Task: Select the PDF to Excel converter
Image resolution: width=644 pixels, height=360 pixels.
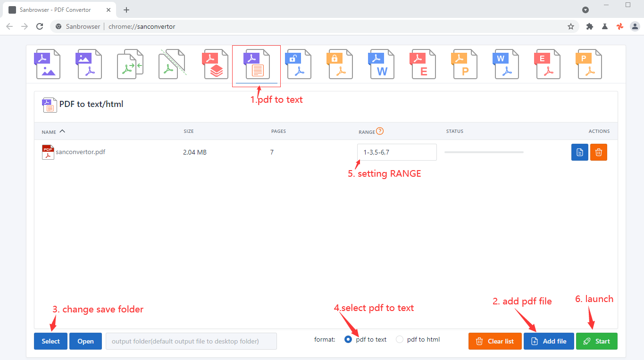Action: (423, 64)
